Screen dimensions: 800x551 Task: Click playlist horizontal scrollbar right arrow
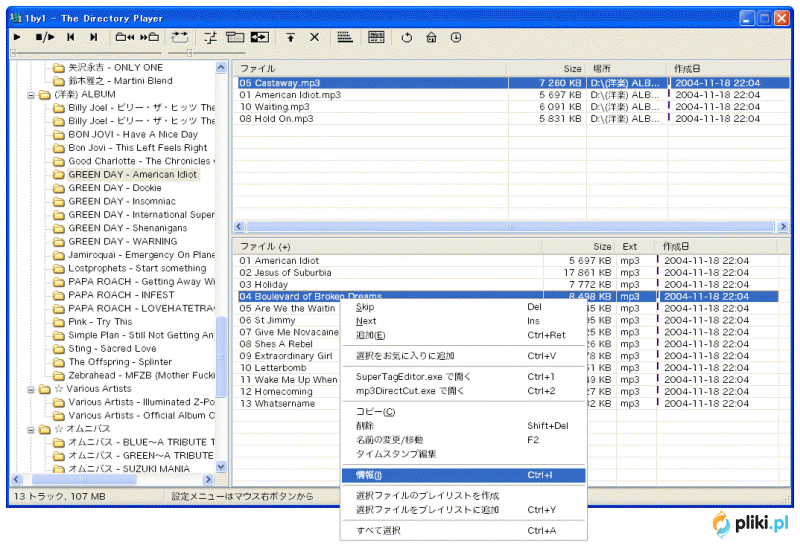(784, 226)
